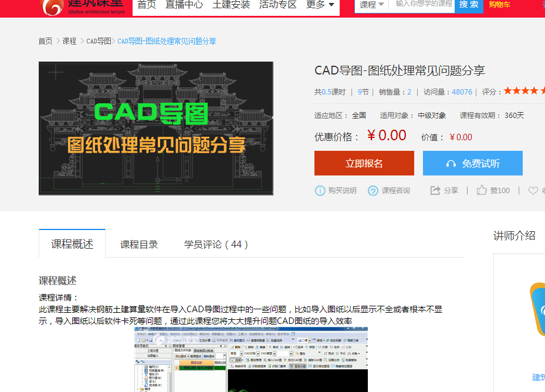545x392 pixels.
Task: Click the 免费试听 free trial button
Action: point(473,163)
